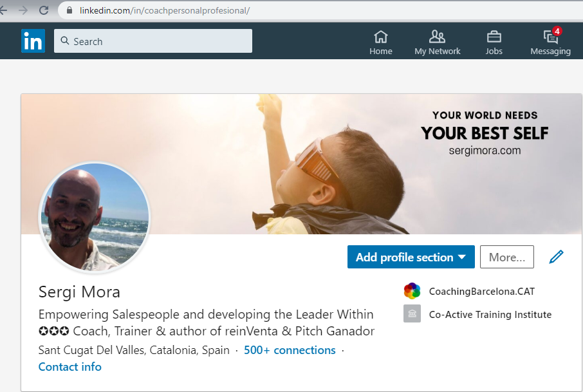The image size is (583, 392).
Task: Open My Network icon
Action: click(437, 37)
